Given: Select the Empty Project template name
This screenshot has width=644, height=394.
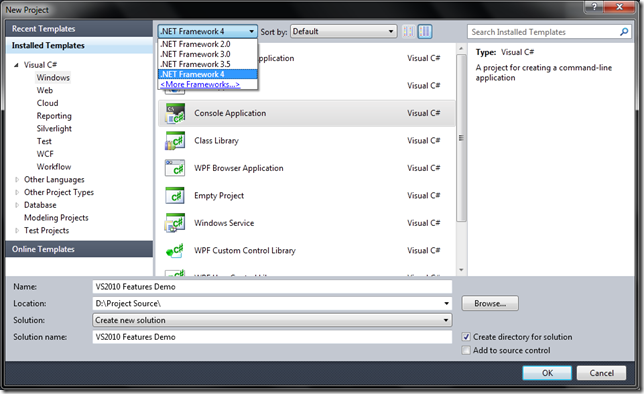Looking at the screenshot, I should [x=219, y=196].
